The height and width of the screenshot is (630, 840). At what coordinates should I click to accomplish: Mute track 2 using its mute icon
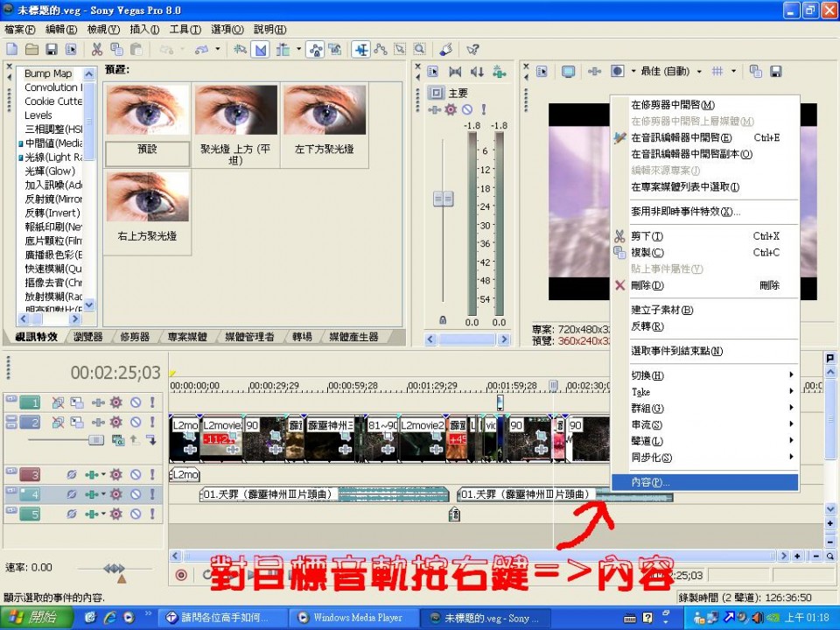click(x=136, y=422)
